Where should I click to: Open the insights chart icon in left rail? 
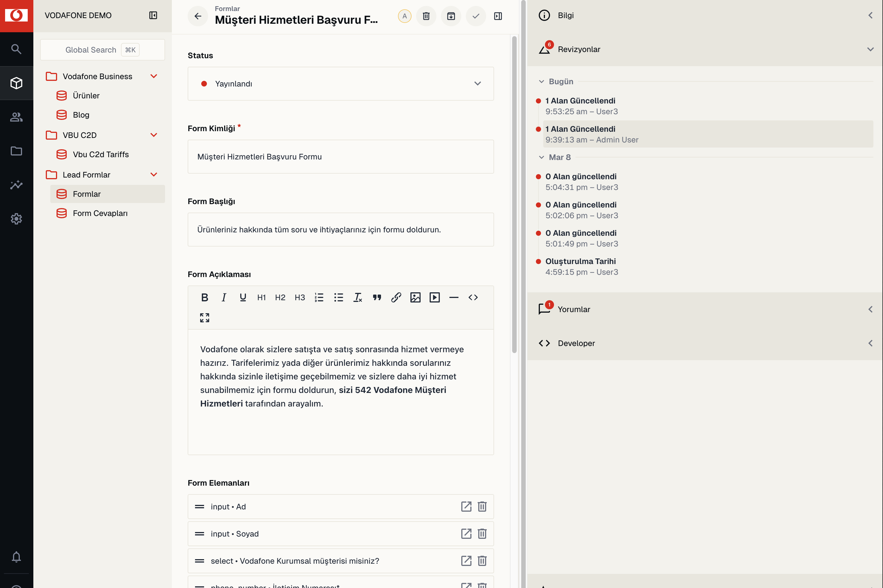[16, 185]
